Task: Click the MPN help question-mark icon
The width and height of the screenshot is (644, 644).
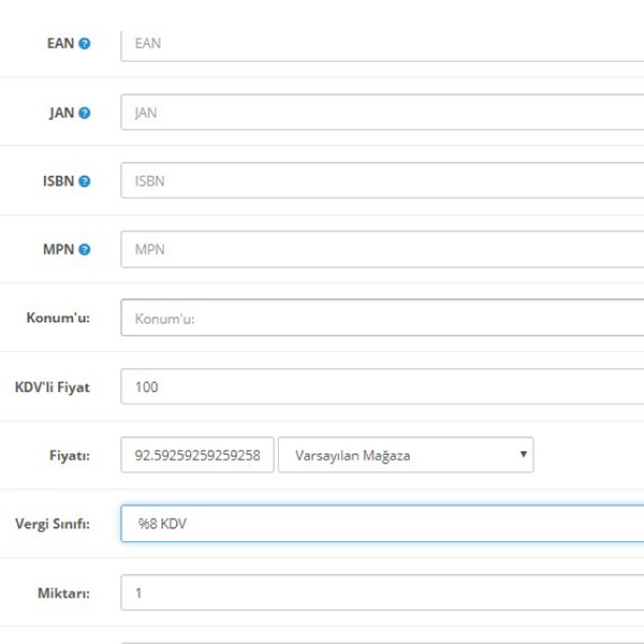Action: [x=84, y=250]
